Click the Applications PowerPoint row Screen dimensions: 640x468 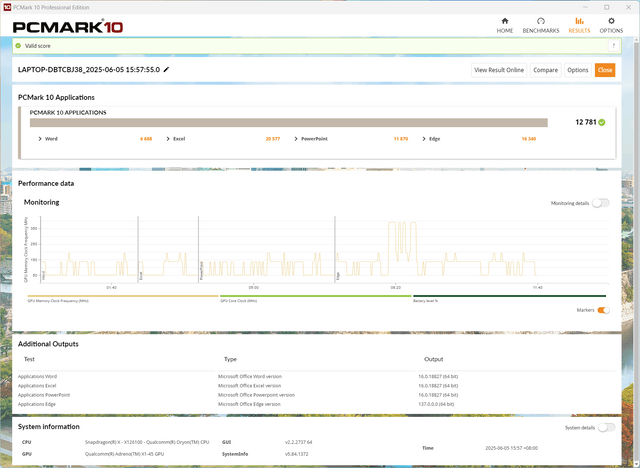[x=316, y=395]
